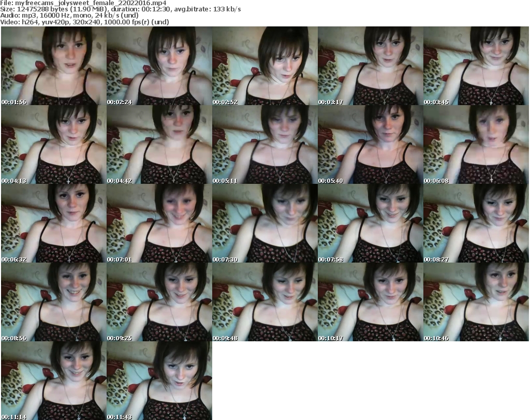Click the Audio mp3 info line
Viewport: 530px width, 420px height.
[x=69, y=16]
